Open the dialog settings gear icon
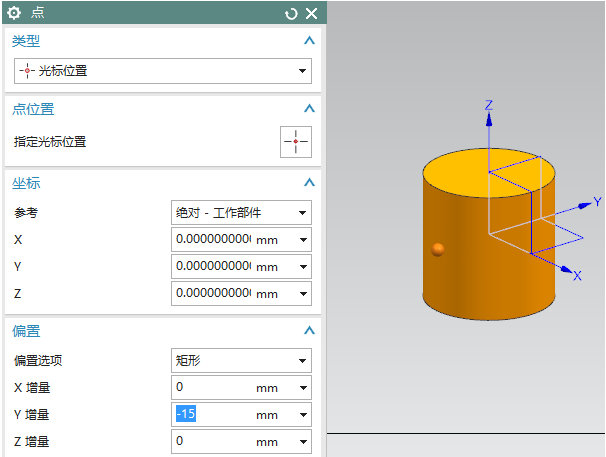Screen dimensions: 606x457 tap(14, 13)
